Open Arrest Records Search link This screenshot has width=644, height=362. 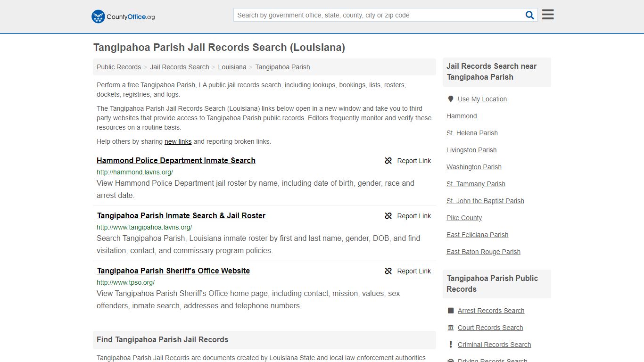click(491, 311)
